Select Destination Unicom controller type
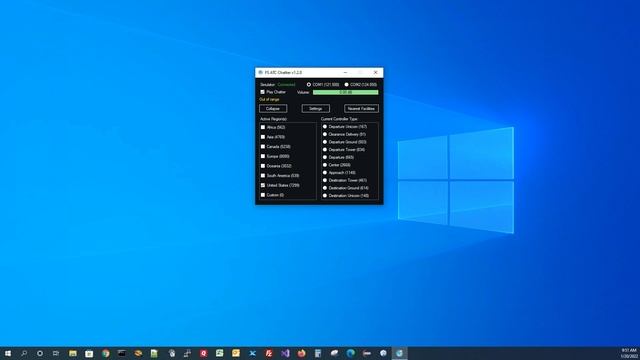 click(x=325, y=196)
